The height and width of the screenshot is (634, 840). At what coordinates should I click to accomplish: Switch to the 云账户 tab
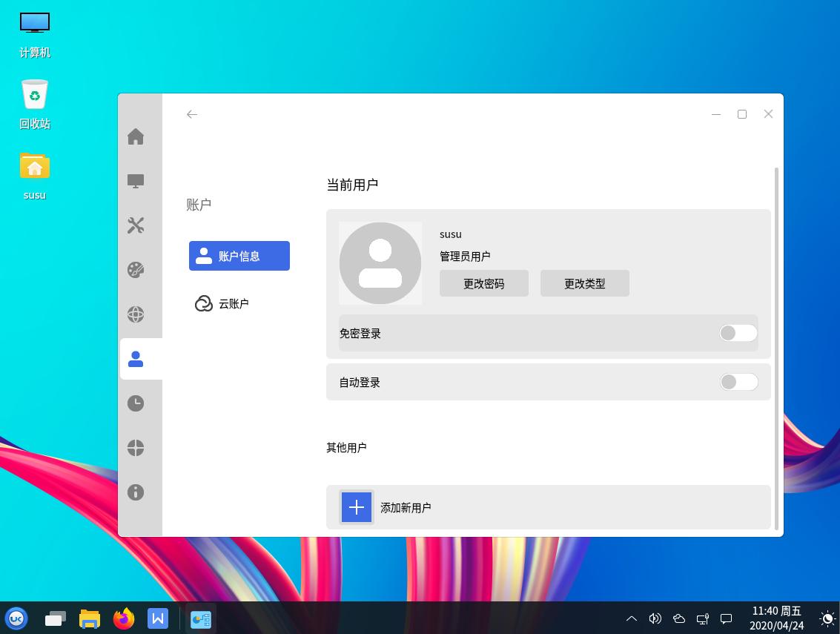[x=233, y=303]
